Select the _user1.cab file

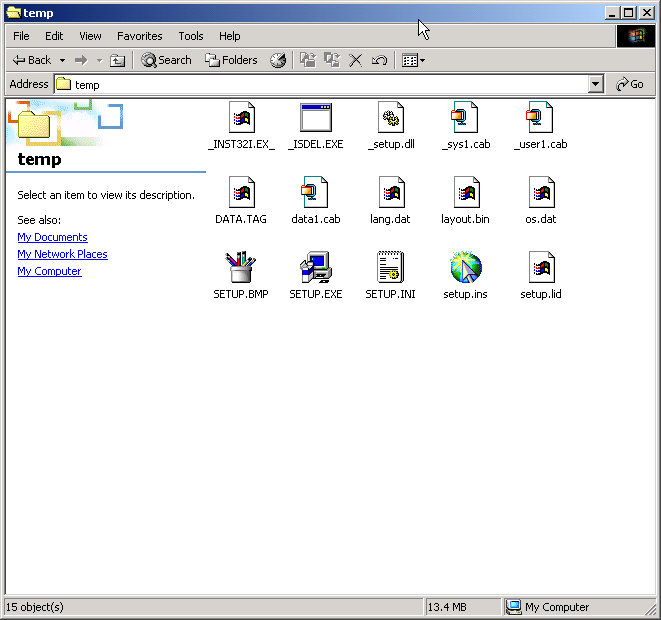540,118
